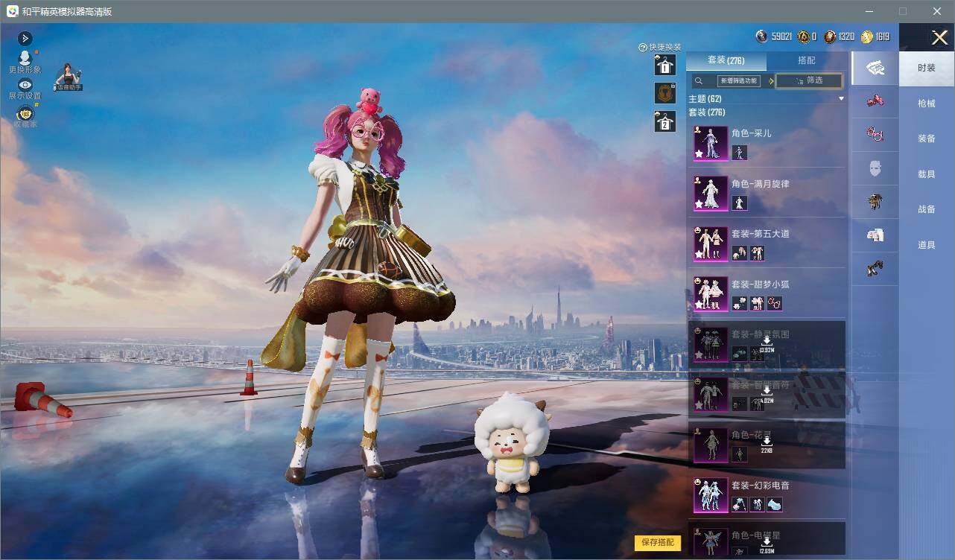The height and width of the screenshot is (560, 955).
Task: Expand the collapsed arrow at top-left
Action: [x=25, y=38]
